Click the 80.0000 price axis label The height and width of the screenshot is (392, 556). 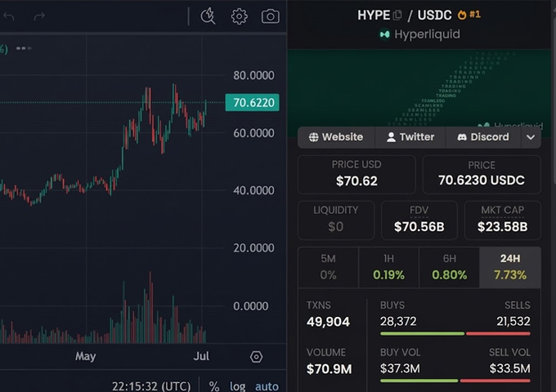pyautogui.click(x=253, y=75)
